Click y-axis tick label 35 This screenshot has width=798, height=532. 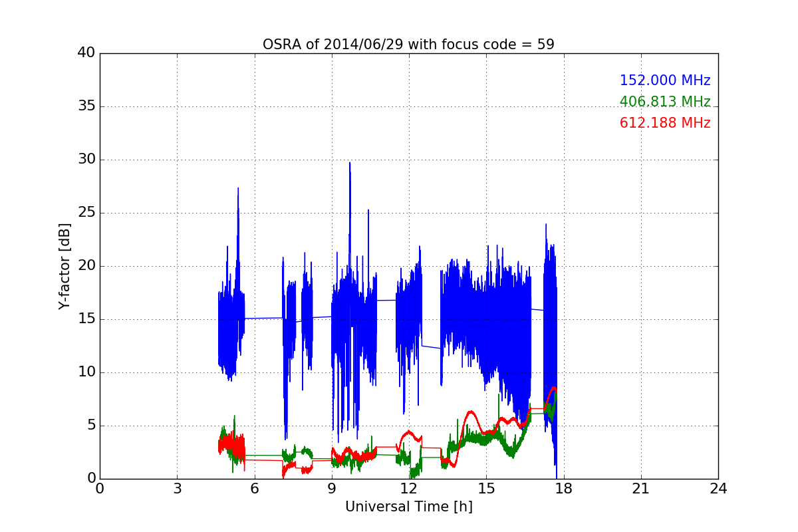(86, 106)
